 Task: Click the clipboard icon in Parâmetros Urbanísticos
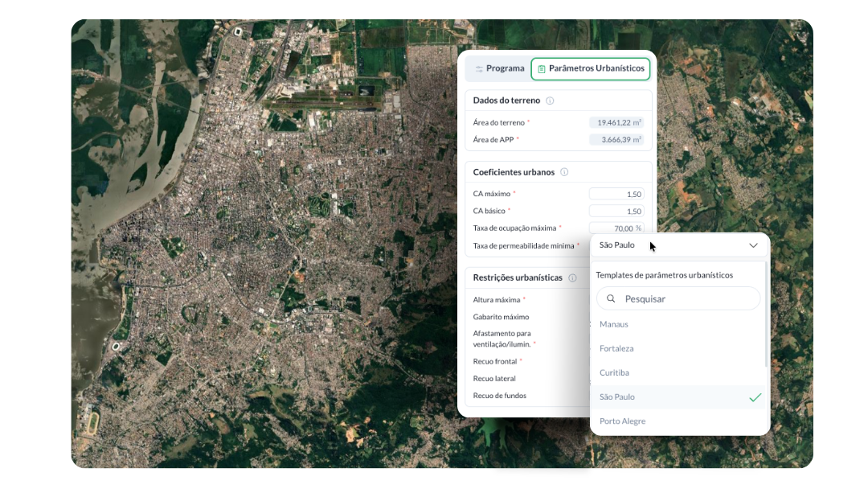tap(542, 69)
